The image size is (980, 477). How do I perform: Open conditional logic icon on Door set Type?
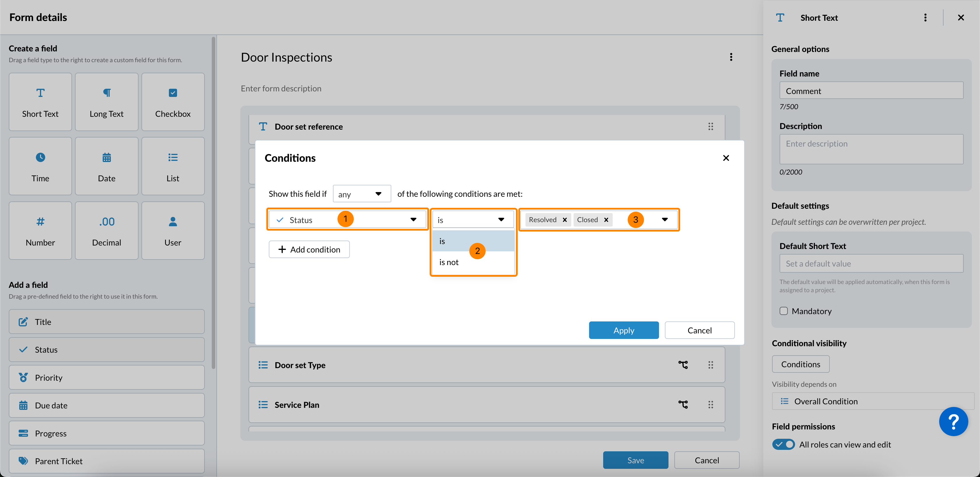click(x=683, y=365)
